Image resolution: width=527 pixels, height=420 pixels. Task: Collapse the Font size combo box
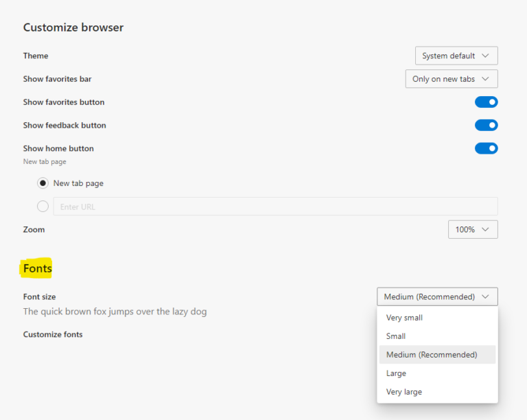coord(437,296)
